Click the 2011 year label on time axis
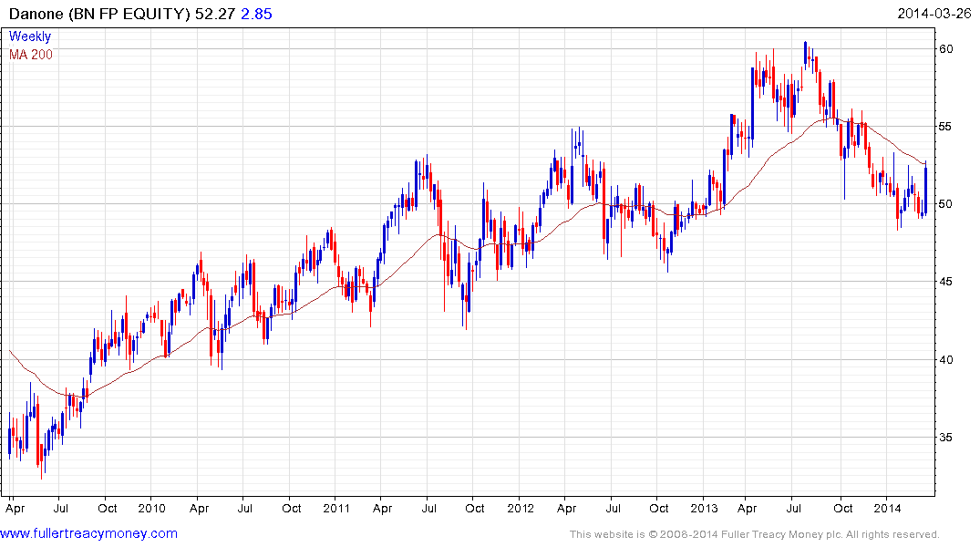The height and width of the screenshot is (547, 980). click(336, 508)
